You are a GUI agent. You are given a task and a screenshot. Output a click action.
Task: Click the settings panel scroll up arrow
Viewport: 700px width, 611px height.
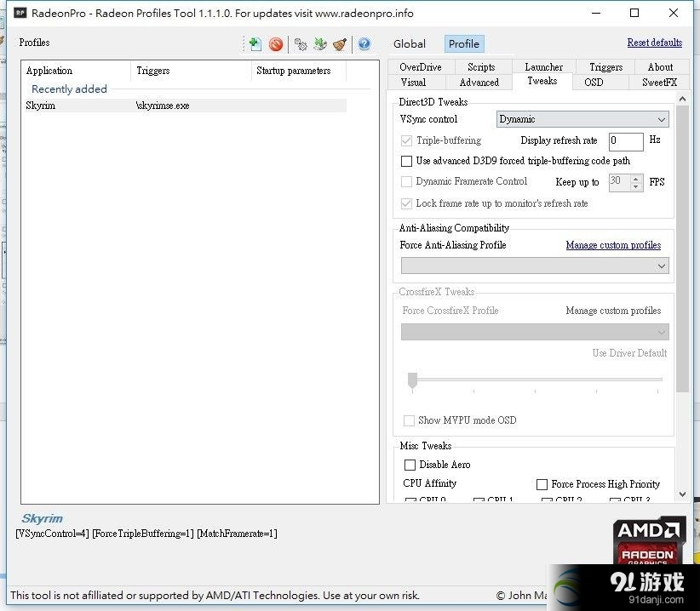[x=682, y=99]
